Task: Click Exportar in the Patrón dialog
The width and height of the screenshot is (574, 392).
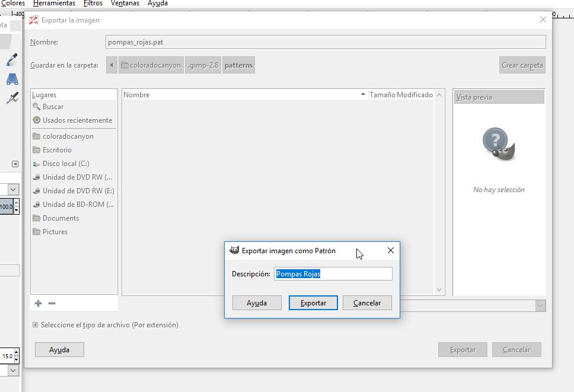Action: coord(312,302)
